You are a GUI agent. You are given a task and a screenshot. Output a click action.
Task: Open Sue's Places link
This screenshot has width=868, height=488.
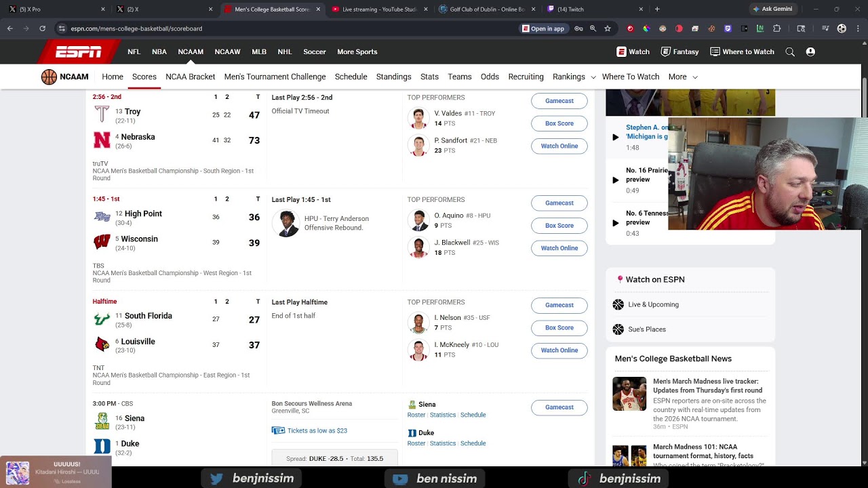pyautogui.click(x=647, y=329)
